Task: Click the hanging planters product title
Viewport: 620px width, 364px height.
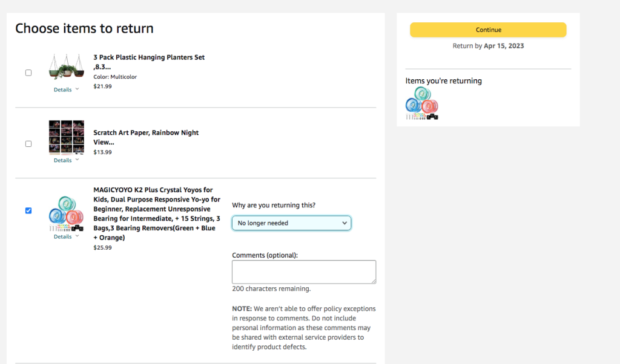Action: click(149, 57)
